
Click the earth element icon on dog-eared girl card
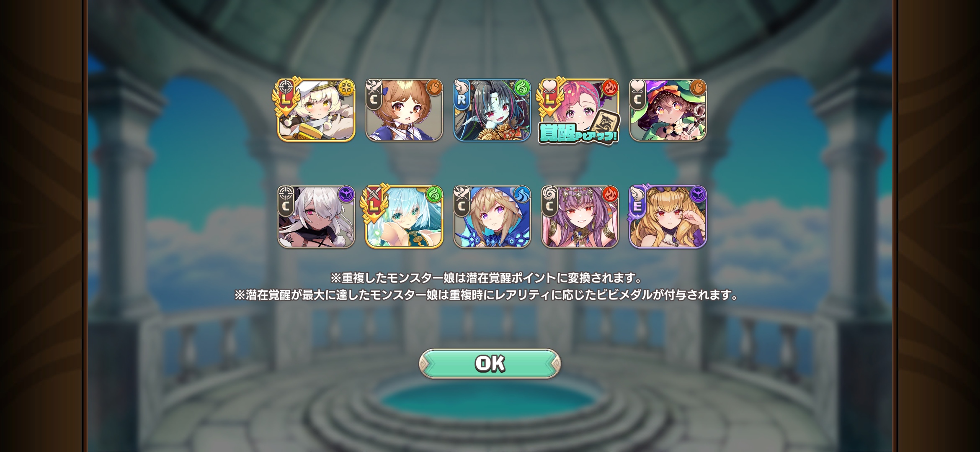click(x=434, y=88)
